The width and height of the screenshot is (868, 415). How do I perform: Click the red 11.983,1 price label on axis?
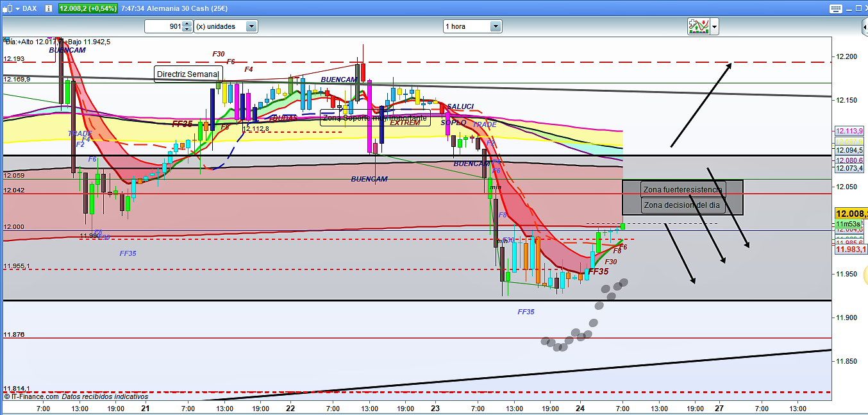(x=850, y=250)
